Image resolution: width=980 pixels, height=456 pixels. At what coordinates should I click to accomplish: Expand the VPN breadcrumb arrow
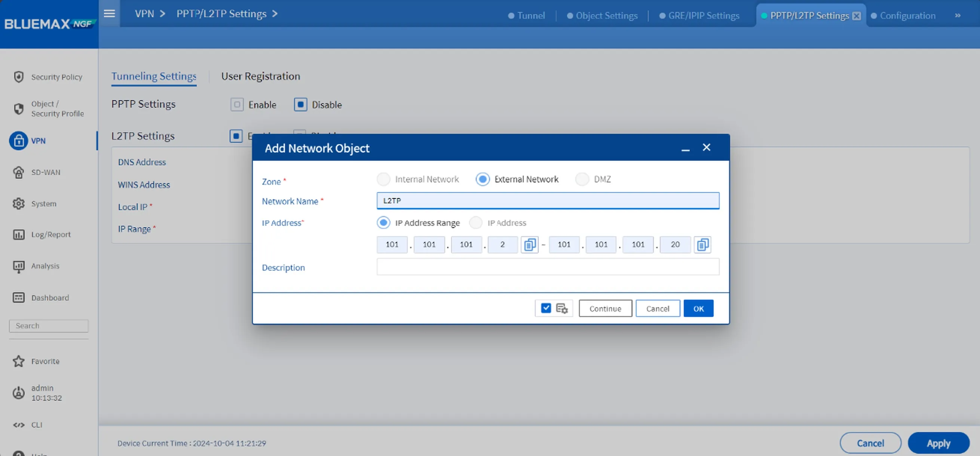tap(163, 14)
